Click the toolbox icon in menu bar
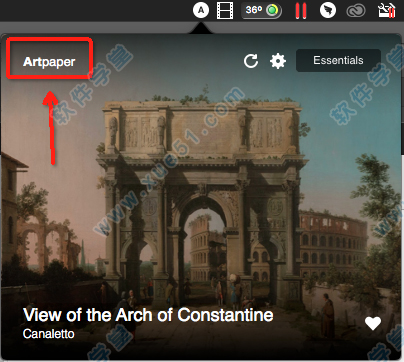 387,10
